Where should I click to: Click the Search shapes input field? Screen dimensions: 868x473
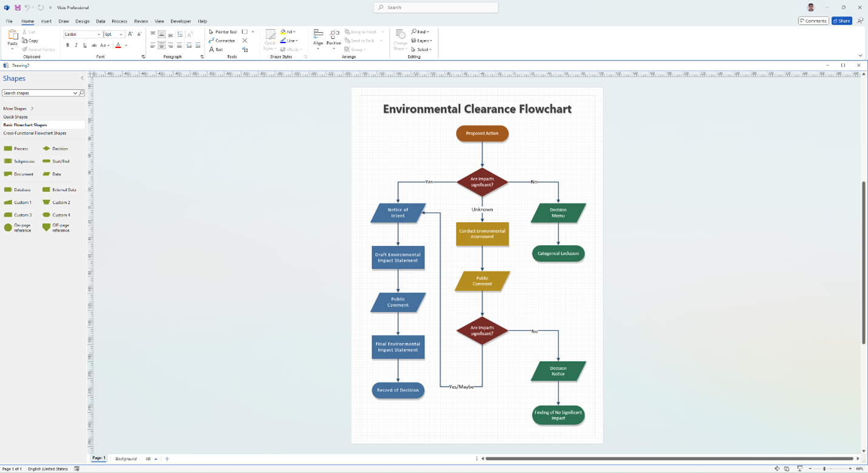tap(38, 94)
